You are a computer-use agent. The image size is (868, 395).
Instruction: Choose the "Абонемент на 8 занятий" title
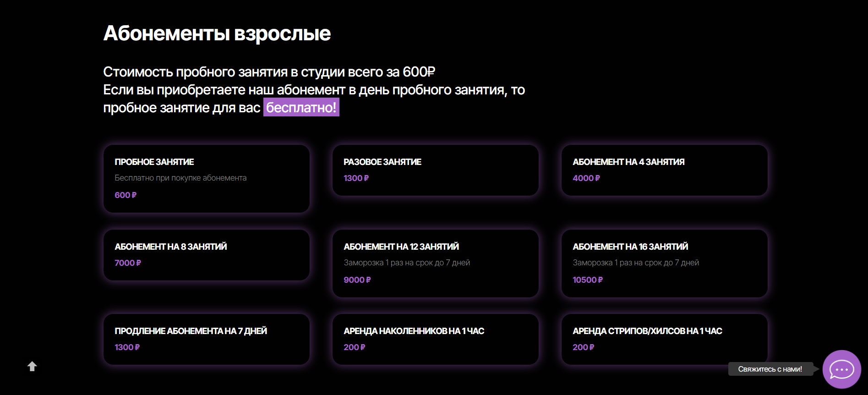point(171,247)
